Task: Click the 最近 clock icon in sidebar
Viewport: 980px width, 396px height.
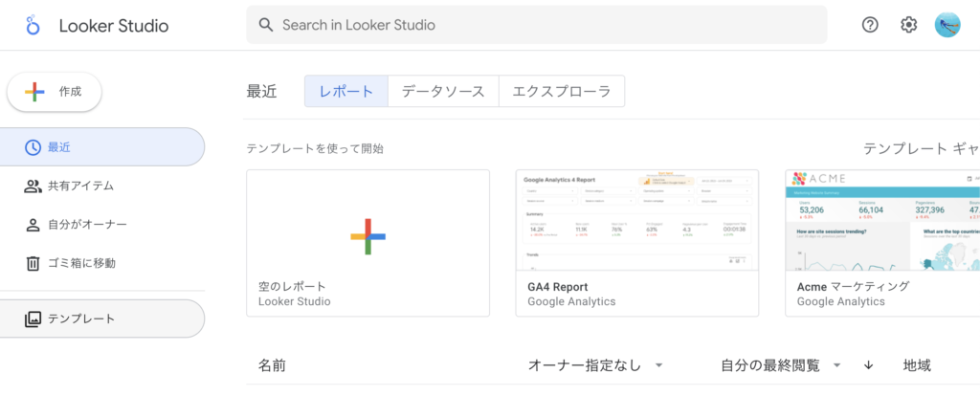Action: tap(33, 147)
